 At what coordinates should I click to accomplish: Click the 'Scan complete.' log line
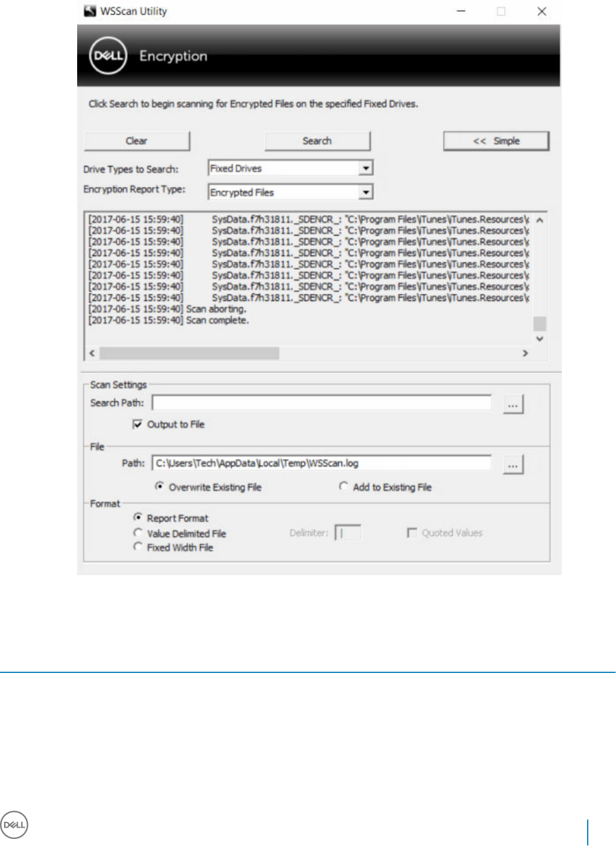point(168,320)
